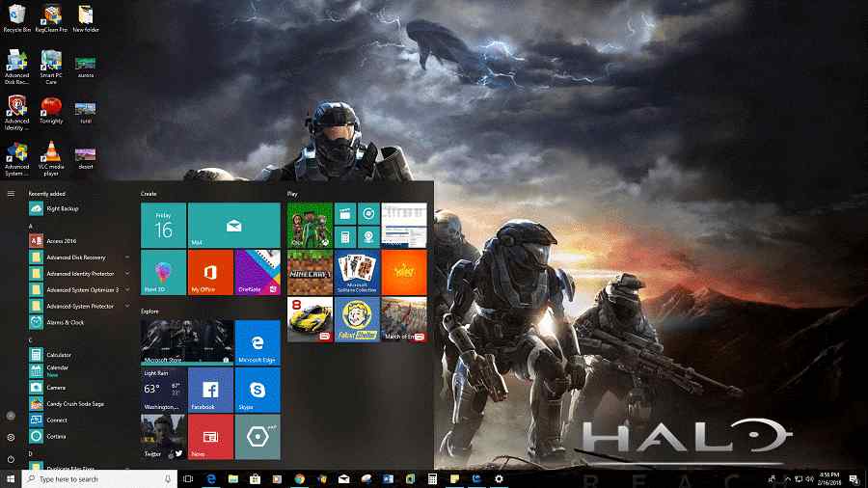Show hidden system tray icons
This screenshot has height=488, width=868.
pos(787,479)
